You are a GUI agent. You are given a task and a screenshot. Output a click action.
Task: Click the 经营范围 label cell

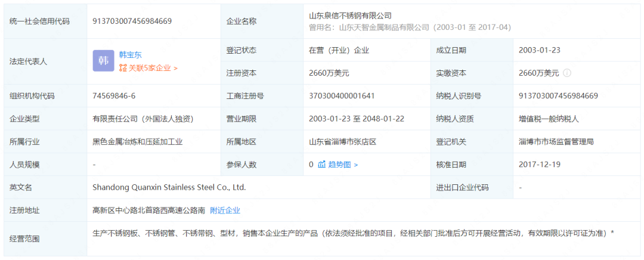click(45, 239)
